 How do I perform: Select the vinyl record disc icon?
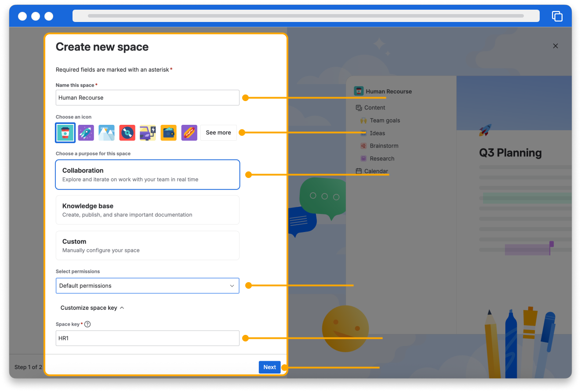[x=127, y=133]
